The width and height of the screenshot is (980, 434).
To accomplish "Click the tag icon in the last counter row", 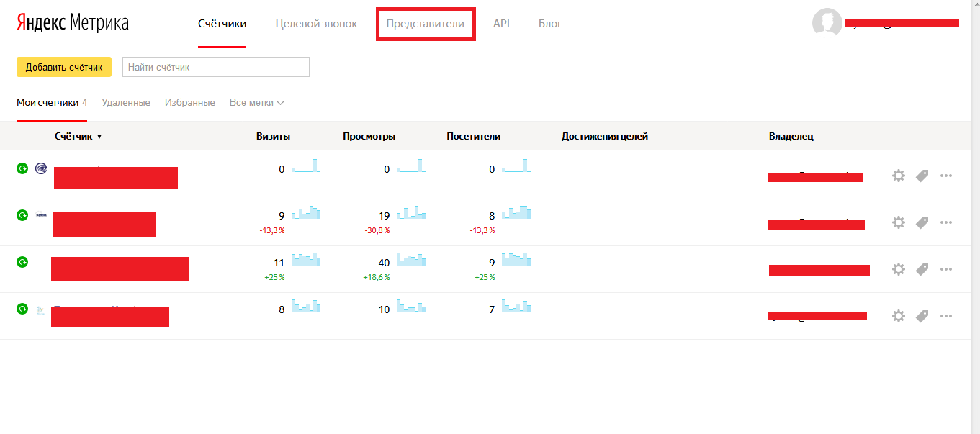I will point(922,316).
